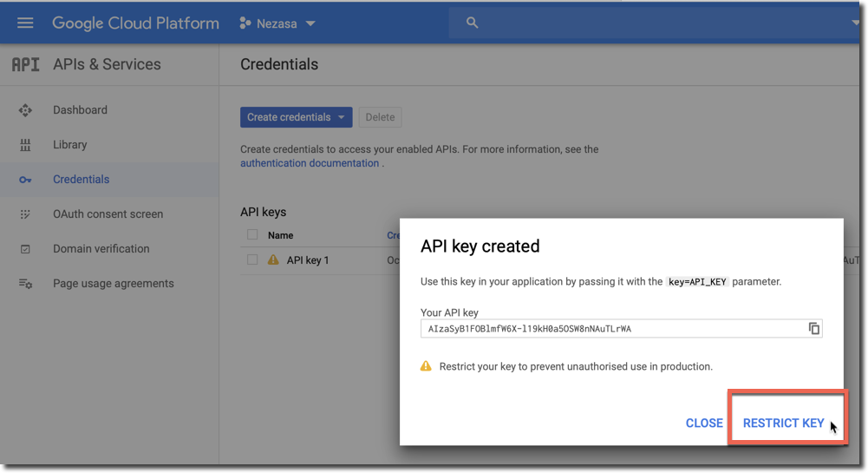This screenshot has height=473, width=868.
Task: Expand the Create credentials dropdown arrow
Action: pos(342,117)
